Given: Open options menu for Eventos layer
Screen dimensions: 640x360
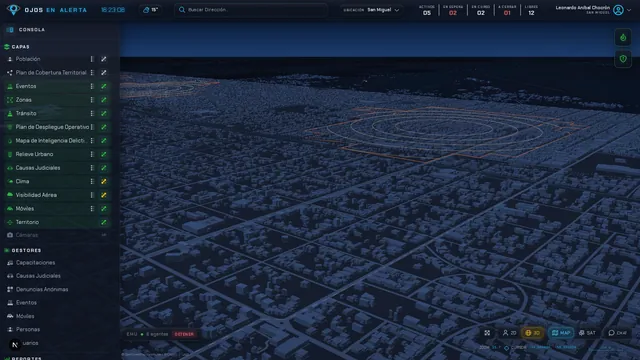Looking at the screenshot, I should point(92,87).
